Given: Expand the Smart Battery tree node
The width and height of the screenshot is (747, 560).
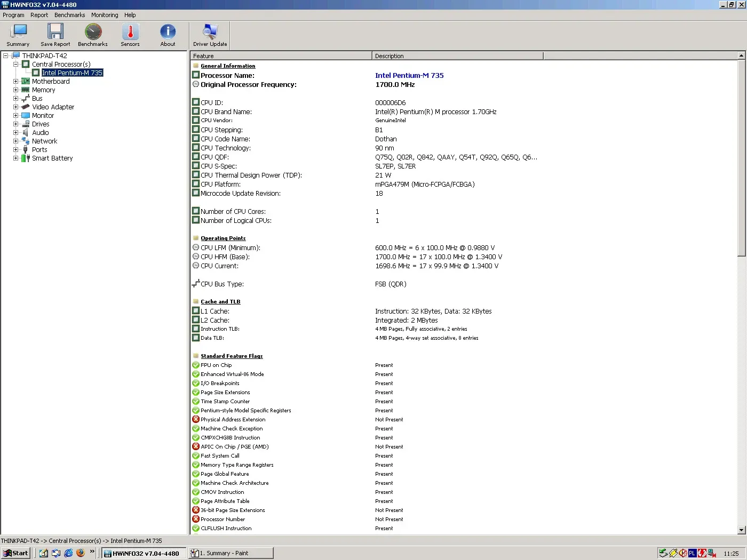Looking at the screenshot, I should (x=15, y=158).
